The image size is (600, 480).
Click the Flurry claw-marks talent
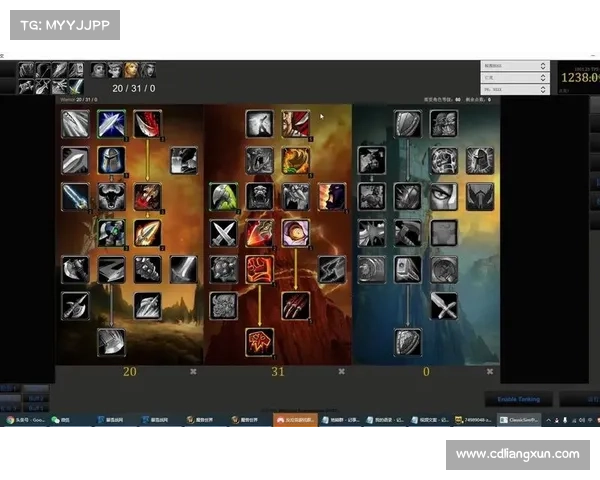tap(296, 306)
